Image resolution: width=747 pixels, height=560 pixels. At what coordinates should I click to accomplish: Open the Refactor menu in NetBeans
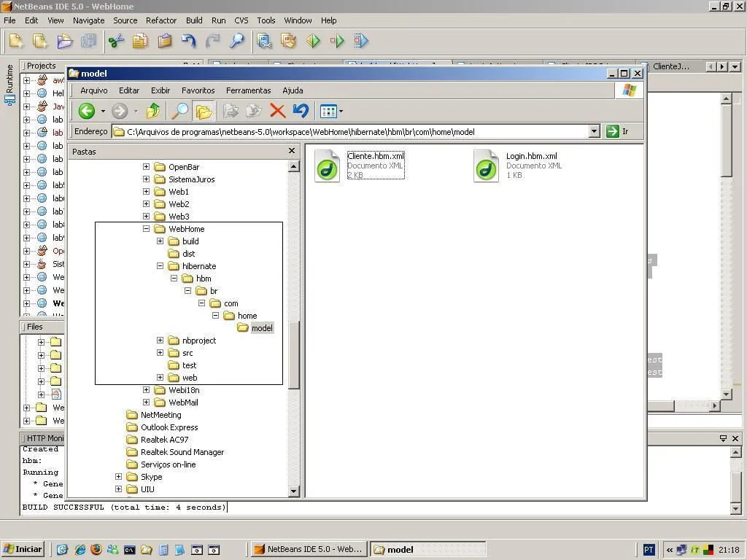coord(161,20)
